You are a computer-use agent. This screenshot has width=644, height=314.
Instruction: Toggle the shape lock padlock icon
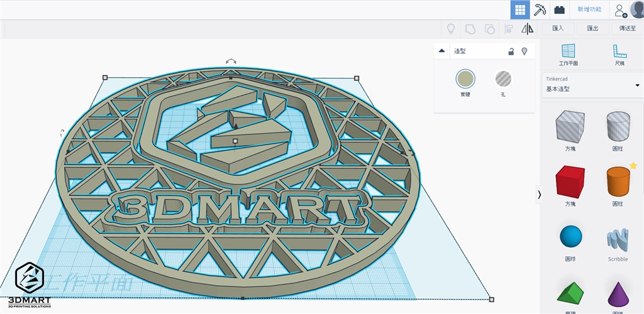click(511, 51)
